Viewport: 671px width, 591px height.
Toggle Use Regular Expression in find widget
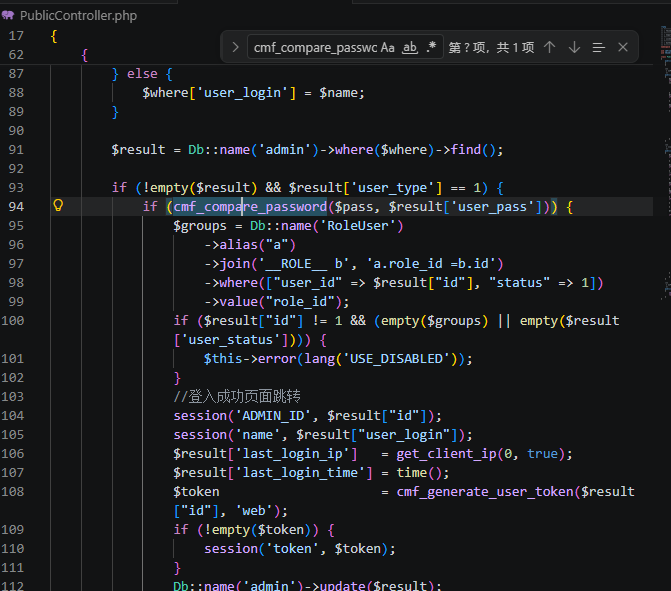pos(431,47)
